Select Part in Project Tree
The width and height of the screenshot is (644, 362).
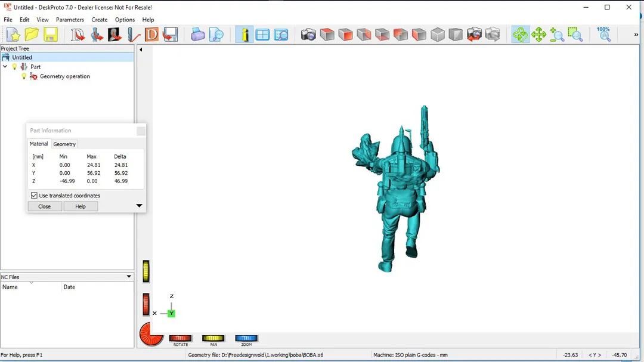coord(35,67)
